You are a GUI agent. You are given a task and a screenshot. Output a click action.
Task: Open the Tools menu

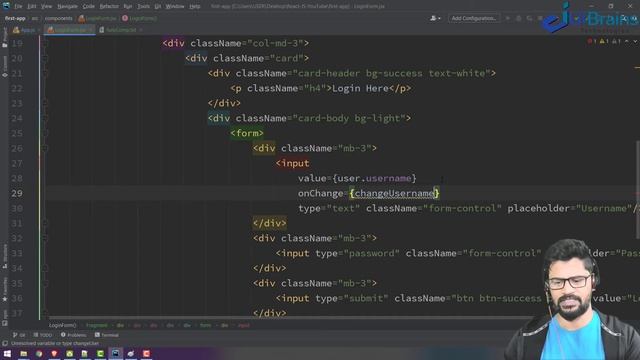tap(143, 6)
